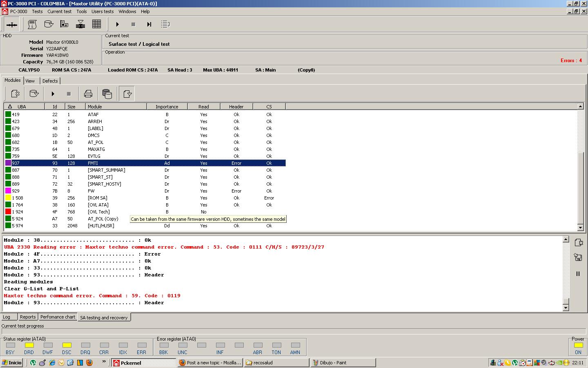Click the play arrow in main toolbar
The width and height of the screenshot is (588, 368).
tap(117, 24)
